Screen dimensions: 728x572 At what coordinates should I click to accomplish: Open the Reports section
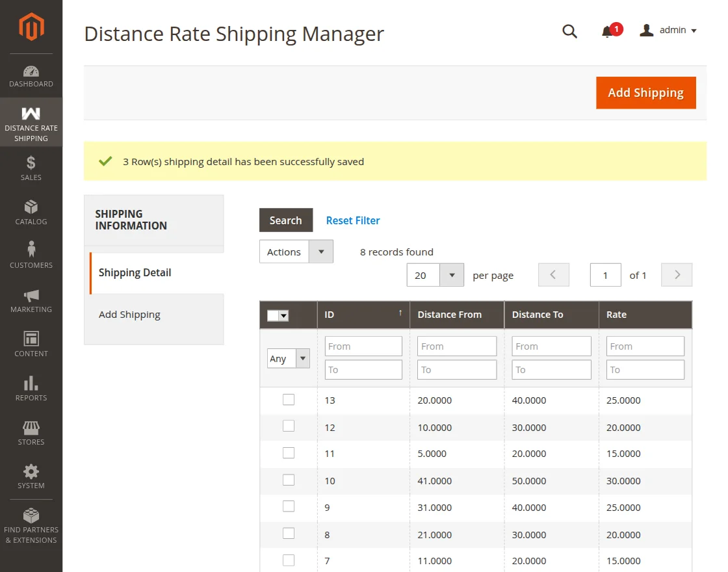pos(31,388)
